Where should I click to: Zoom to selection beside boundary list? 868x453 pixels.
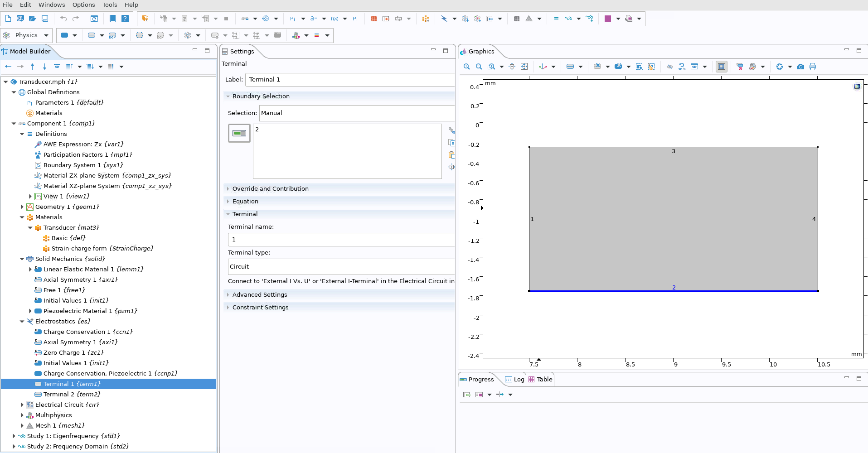451,167
